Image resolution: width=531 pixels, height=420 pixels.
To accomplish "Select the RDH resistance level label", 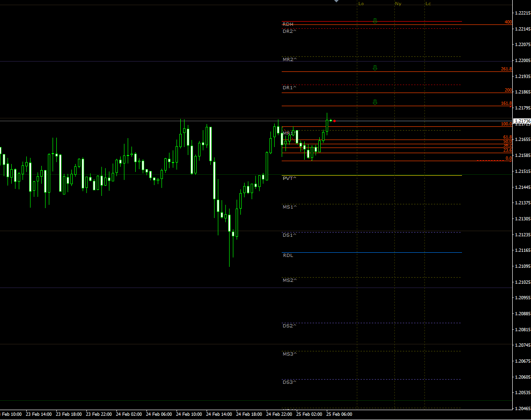I will pos(288,24).
